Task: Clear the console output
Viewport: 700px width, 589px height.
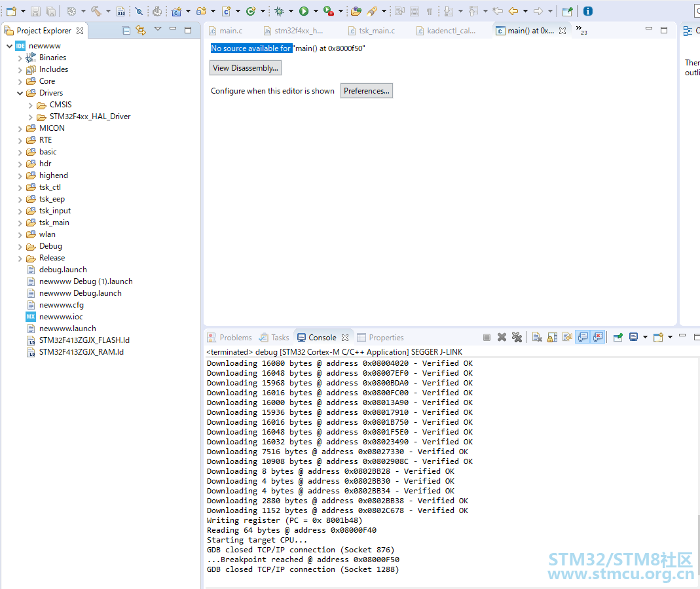Action: pyautogui.click(x=536, y=338)
